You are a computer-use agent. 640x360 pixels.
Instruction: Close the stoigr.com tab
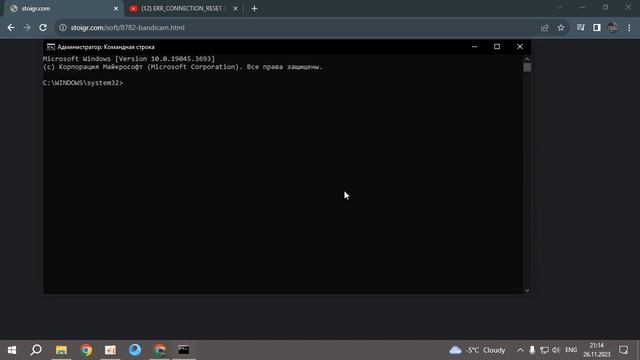click(x=116, y=9)
